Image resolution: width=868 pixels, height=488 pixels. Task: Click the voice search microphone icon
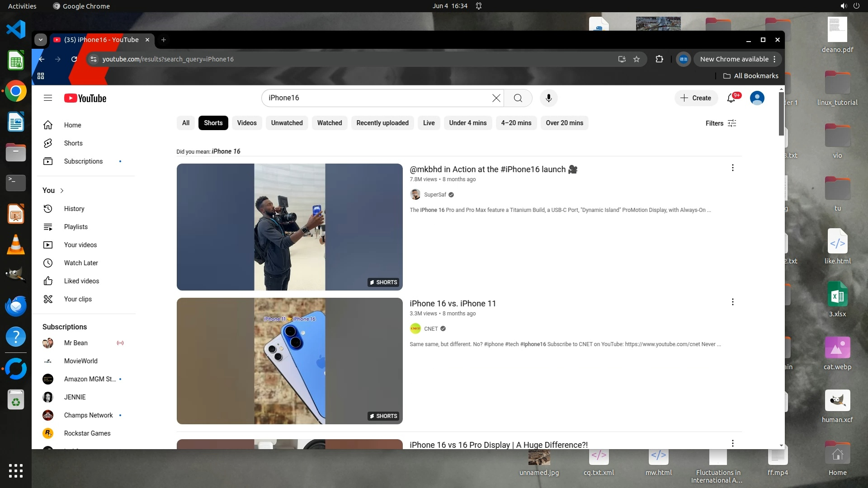(548, 98)
